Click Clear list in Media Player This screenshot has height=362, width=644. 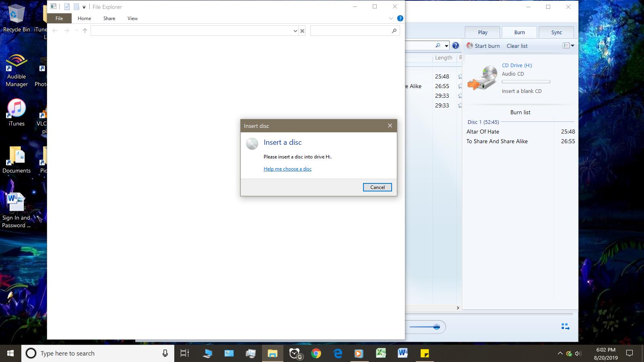[x=517, y=46]
